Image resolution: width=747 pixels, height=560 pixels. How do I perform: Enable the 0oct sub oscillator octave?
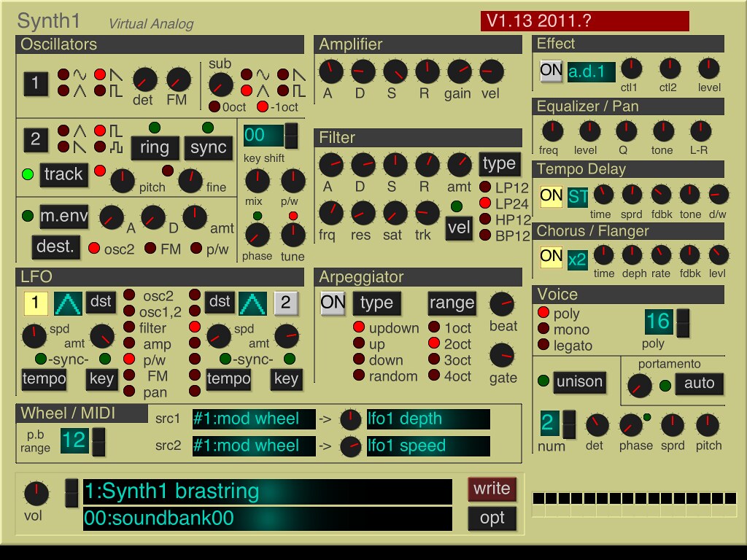click(214, 106)
